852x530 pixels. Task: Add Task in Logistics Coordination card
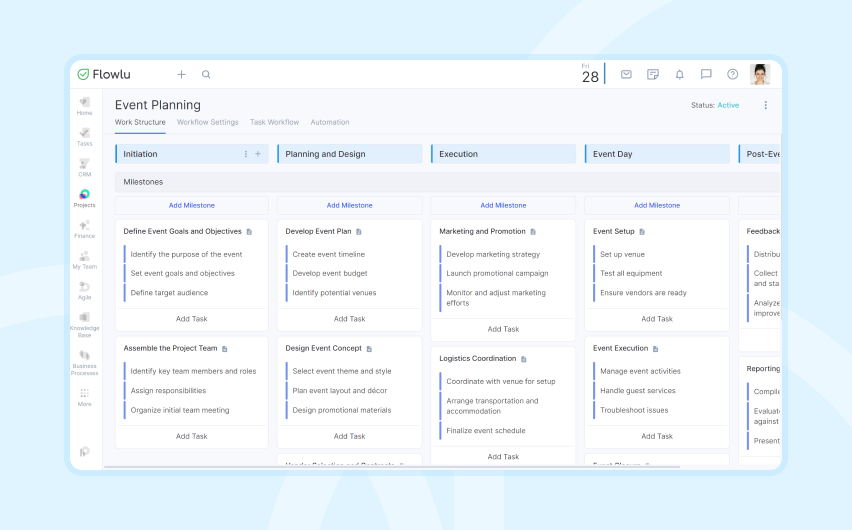click(503, 457)
